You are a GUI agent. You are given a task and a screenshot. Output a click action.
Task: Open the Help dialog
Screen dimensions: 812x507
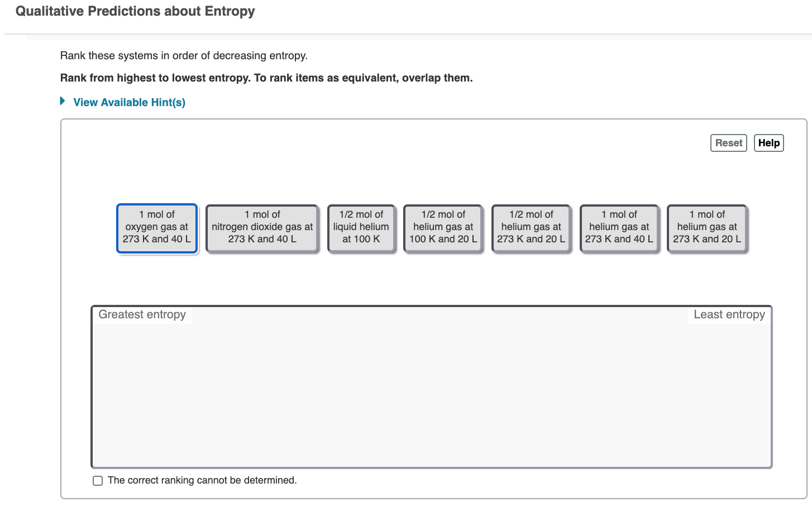click(x=768, y=142)
